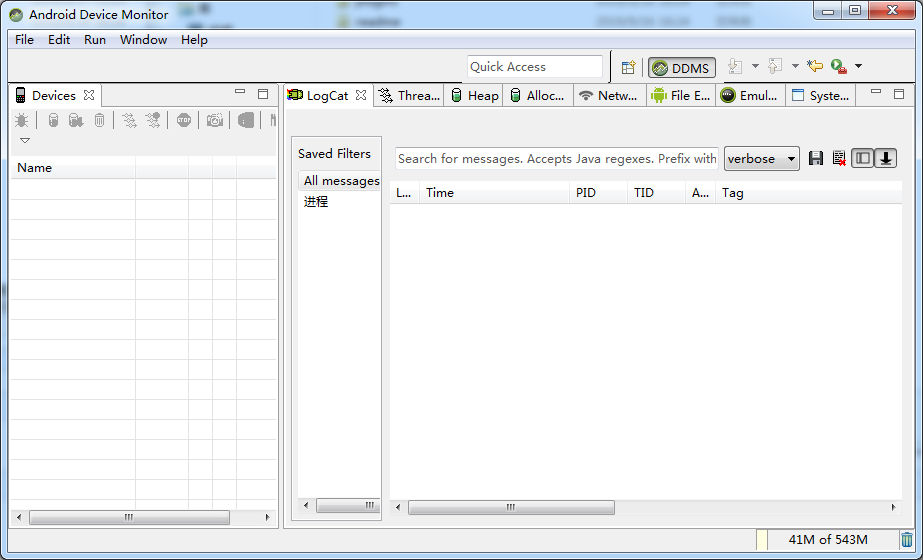Click the screen capture camera icon
The image size is (923, 560).
pyautogui.click(x=215, y=120)
